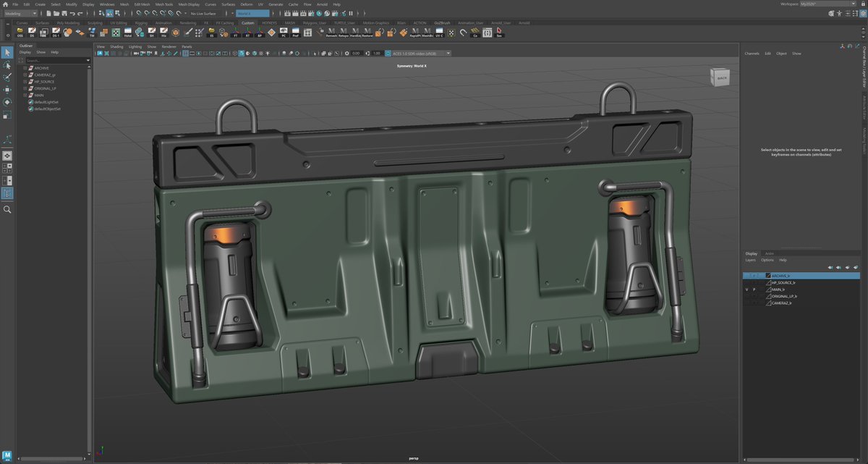Open the Layers menu in layer editor
The width and height of the screenshot is (868, 464).
750,260
